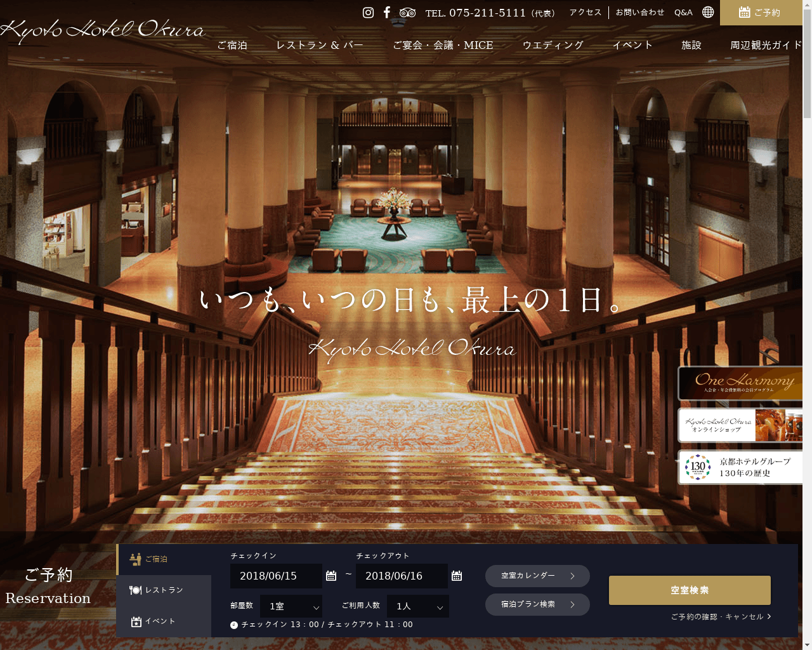This screenshot has height=650, width=812.
Task: Open the Instagram icon link
Action: (x=368, y=13)
